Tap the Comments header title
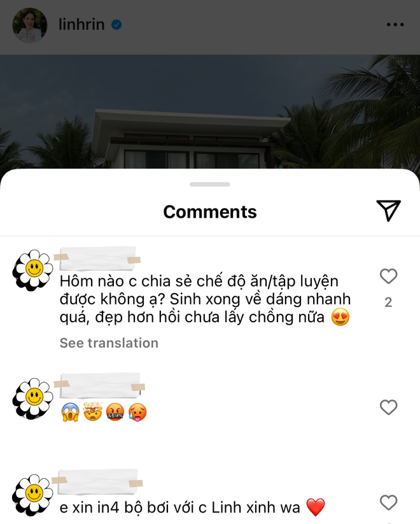 click(210, 212)
